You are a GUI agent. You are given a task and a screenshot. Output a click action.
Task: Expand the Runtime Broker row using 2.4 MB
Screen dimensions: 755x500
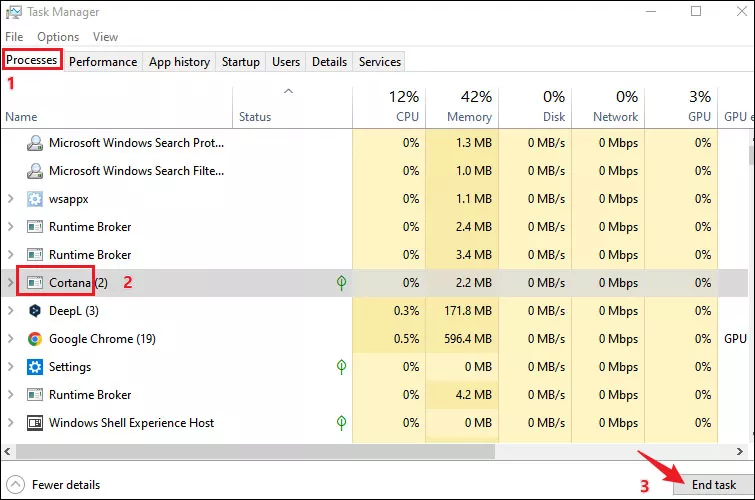[x=11, y=226]
